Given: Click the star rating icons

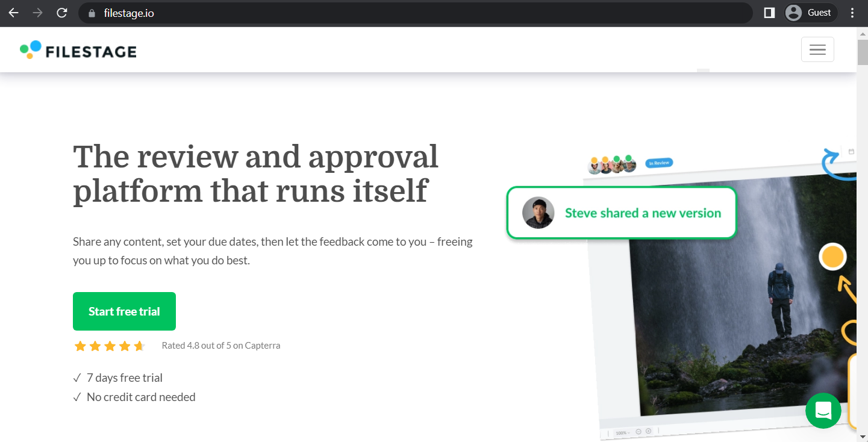Looking at the screenshot, I should click(110, 346).
